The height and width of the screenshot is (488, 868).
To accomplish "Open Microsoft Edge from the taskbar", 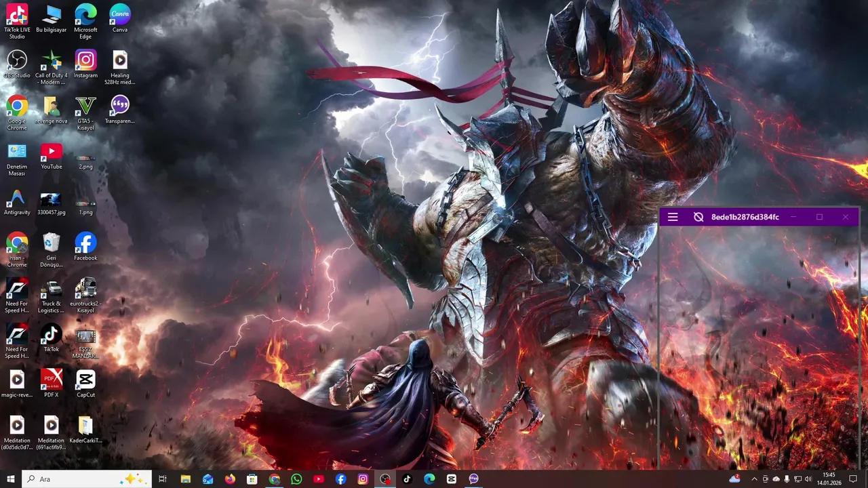I will coord(429,479).
